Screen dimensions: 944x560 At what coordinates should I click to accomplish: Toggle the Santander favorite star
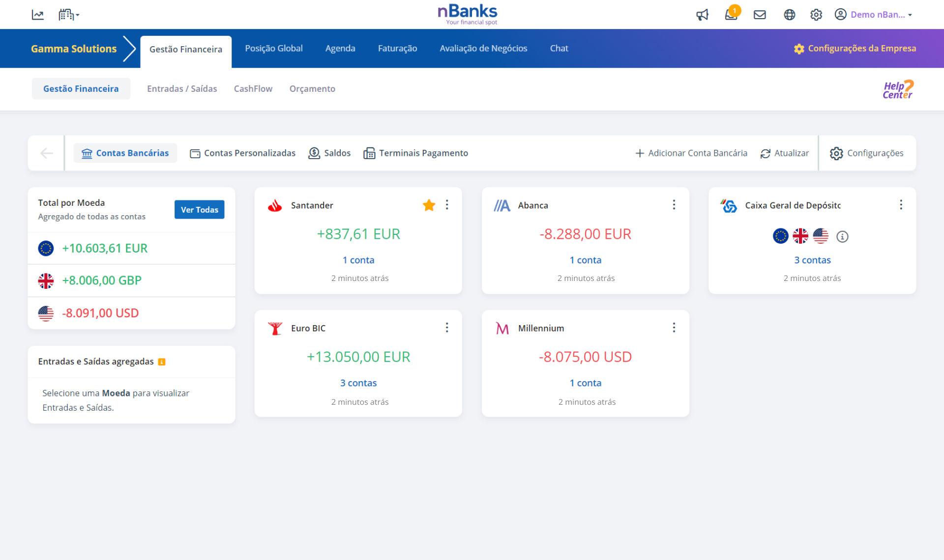tap(429, 205)
